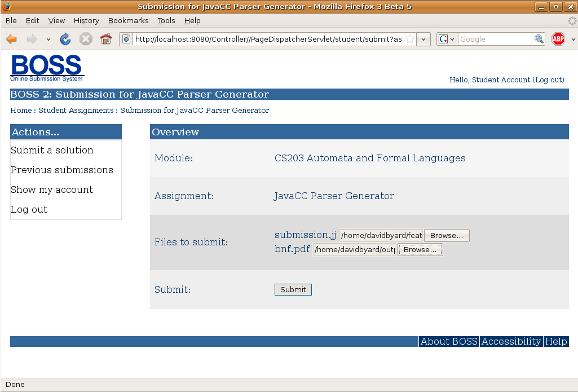Open the Previous submissions link

(x=62, y=170)
